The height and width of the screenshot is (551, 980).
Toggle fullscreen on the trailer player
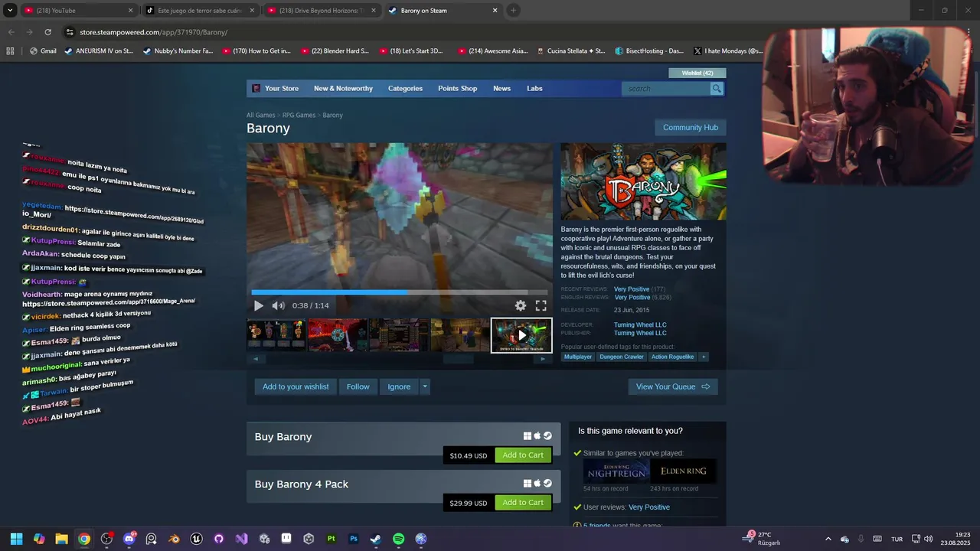click(541, 305)
